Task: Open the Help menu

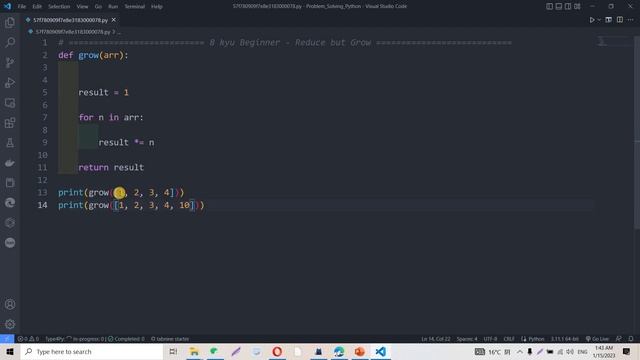Action: click(157, 7)
